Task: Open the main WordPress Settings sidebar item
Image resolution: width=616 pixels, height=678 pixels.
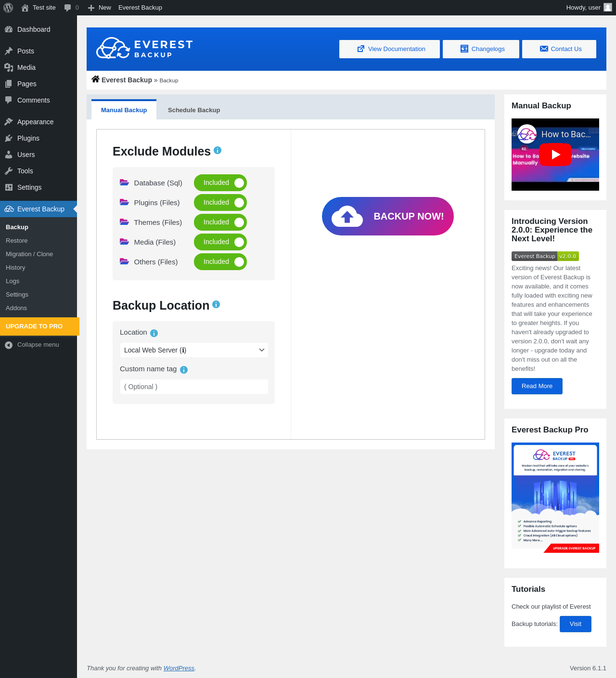Action: (x=38, y=187)
